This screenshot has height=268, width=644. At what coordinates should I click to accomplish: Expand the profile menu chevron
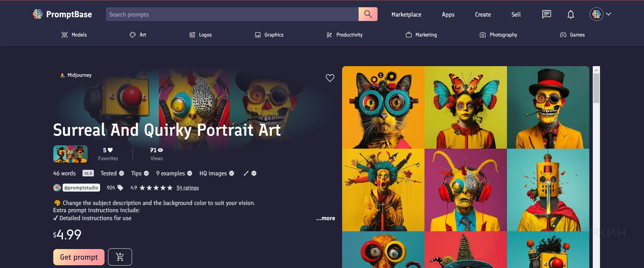(609, 14)
